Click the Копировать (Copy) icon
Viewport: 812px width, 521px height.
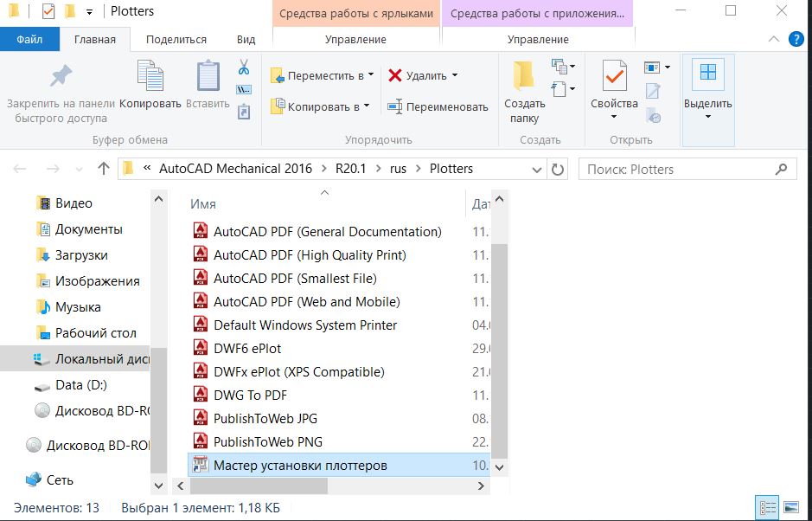[x=150, y=75]
